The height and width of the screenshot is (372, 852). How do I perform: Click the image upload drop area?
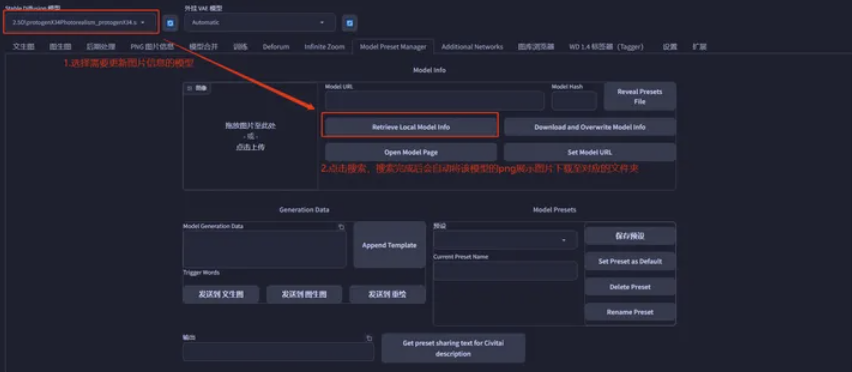pyautogui.click(x=250, y=136)
